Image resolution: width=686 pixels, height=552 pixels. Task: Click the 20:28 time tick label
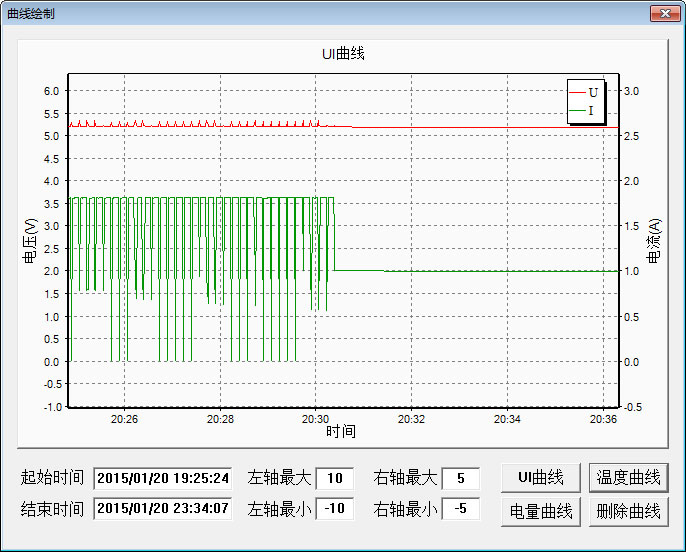(220, 419)
